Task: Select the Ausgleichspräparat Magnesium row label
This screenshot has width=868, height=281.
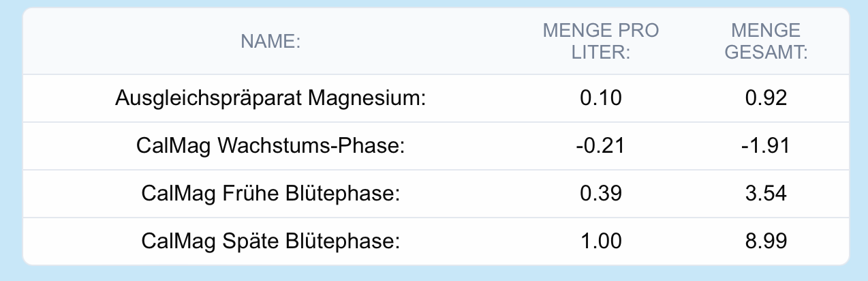Action: (270, 98)
